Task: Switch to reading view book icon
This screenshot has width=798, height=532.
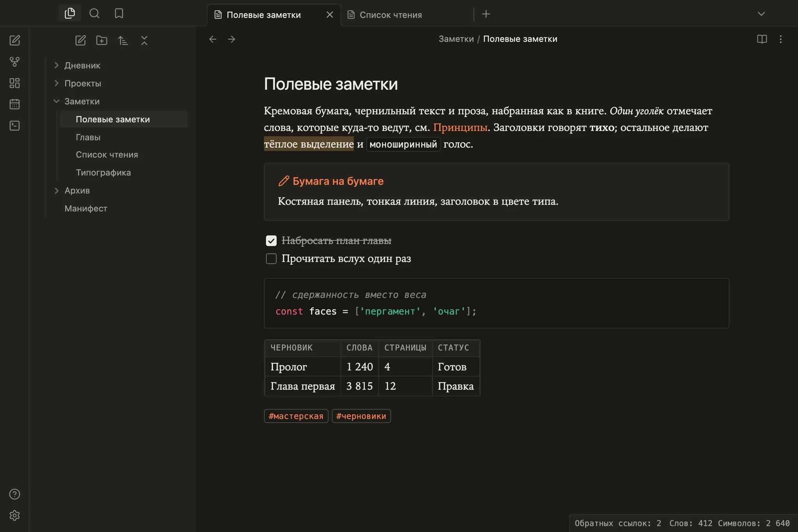Action: point(762,39)
